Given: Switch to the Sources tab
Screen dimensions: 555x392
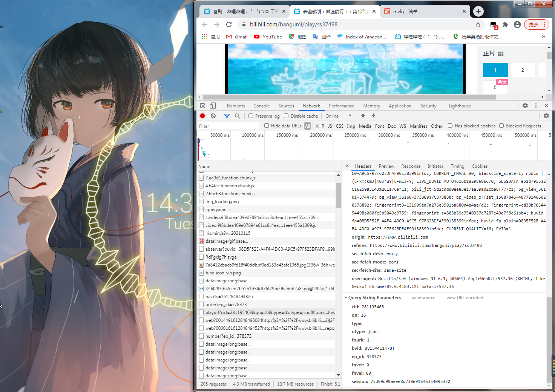Looking at the screenshot, I should [x=286, y=106].
